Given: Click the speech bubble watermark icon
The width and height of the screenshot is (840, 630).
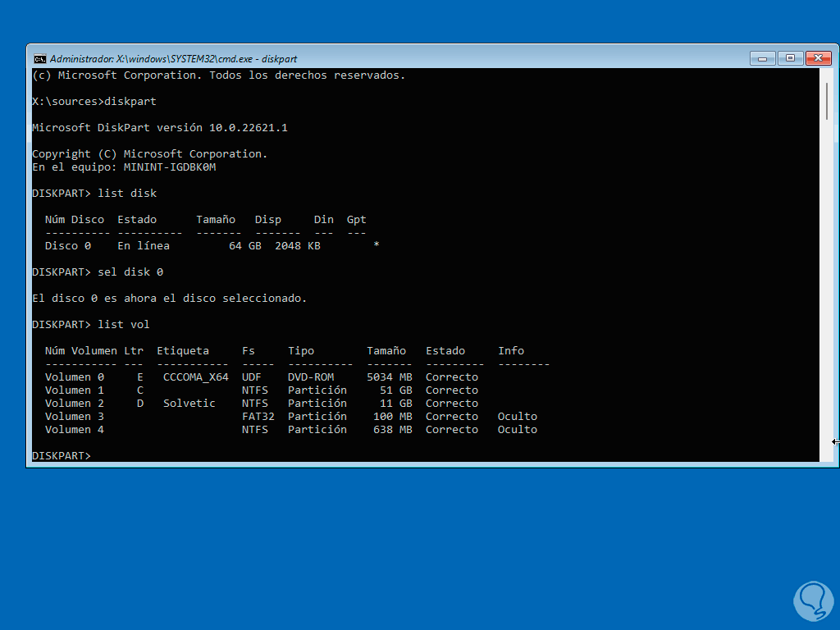Looking at the screenshot, I should tap(813, 601).
